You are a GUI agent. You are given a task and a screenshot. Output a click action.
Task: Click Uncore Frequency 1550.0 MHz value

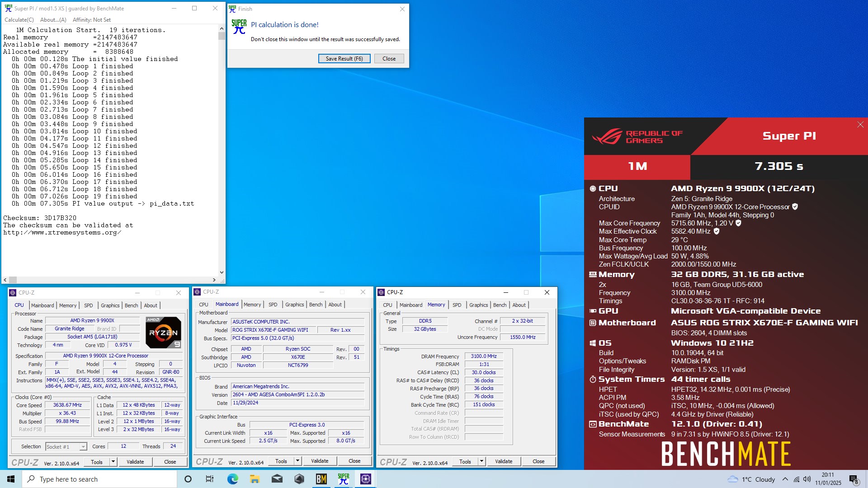point(523,337)
